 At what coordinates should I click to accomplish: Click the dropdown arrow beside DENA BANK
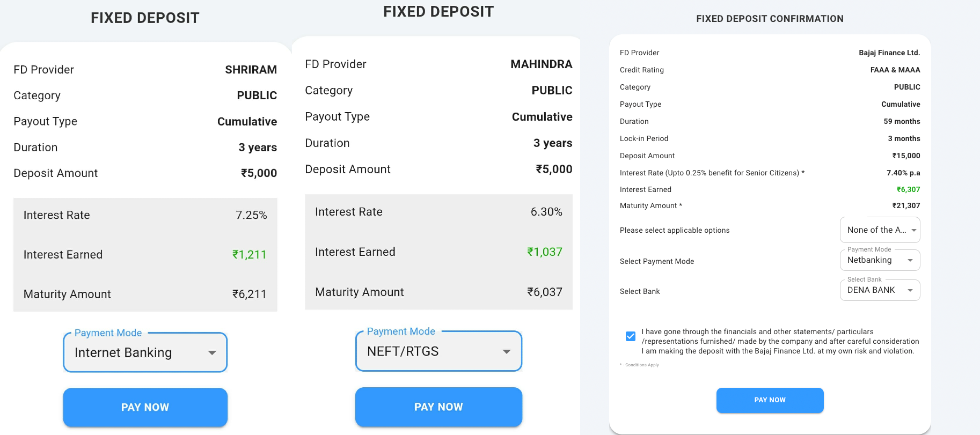[x=910, y=291]
